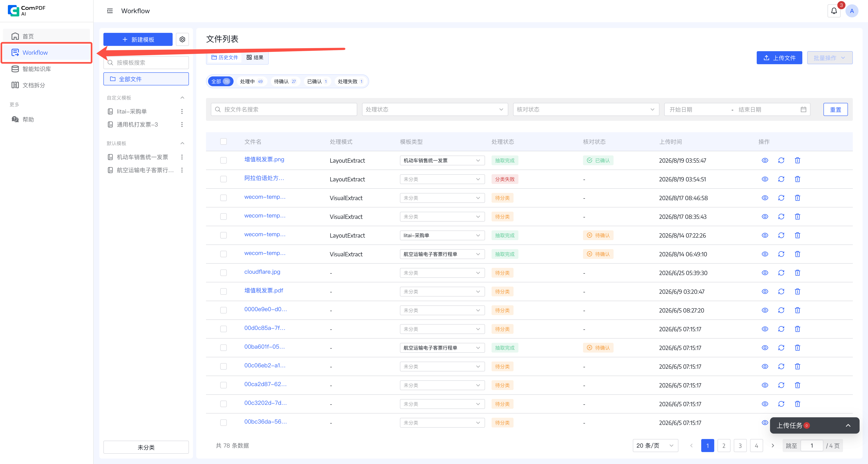868x464 pixels.
Task: Click the ComPDF AI logo
Action: (x=27, y=10)
